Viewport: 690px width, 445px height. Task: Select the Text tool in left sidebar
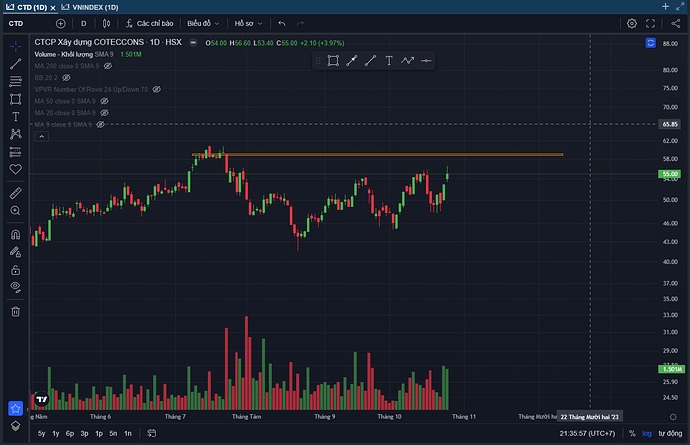pyautogui.click(x=15, y=117)
